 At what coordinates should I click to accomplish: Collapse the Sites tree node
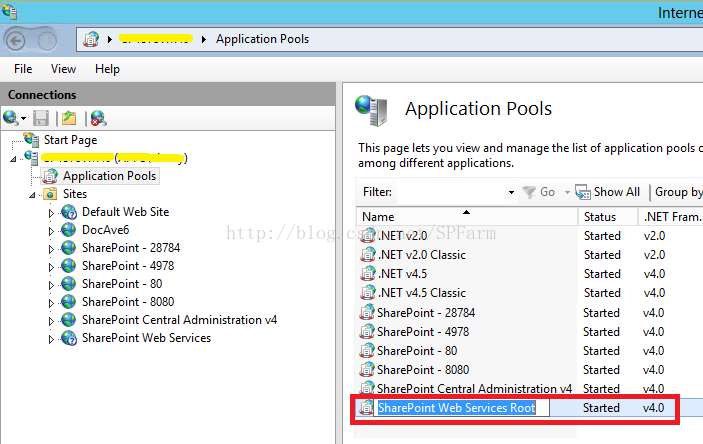(32, 195)
